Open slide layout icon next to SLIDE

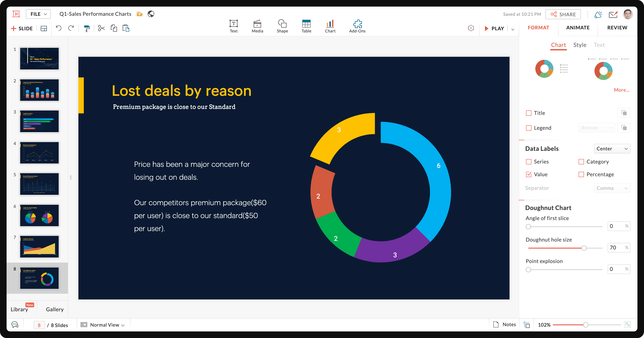click(44, 28)
